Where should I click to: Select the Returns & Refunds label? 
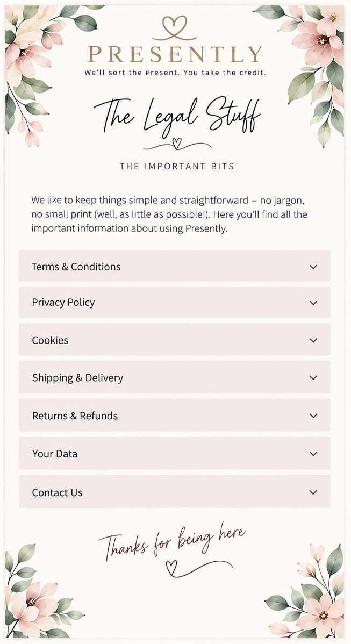(x=75, y=416)
